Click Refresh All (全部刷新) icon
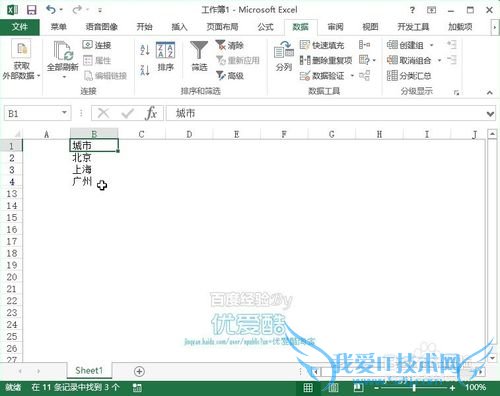The image size is (500, 396). pos(63,52)
